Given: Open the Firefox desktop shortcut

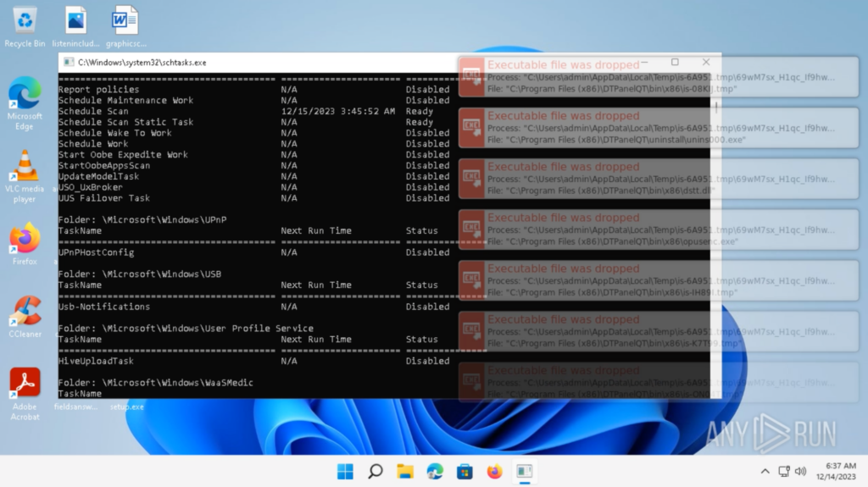Looking at the screenshot, I should (25, 242).
